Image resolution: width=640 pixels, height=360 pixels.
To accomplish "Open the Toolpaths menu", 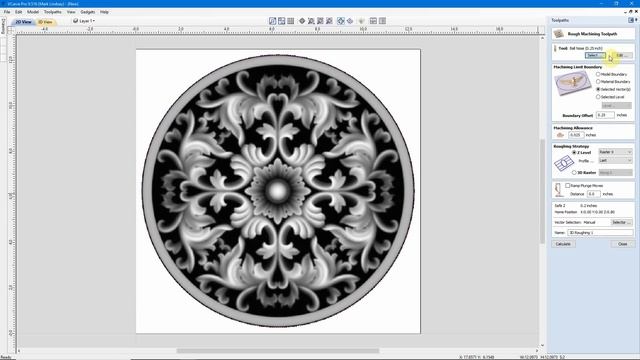I will (53, 12).
